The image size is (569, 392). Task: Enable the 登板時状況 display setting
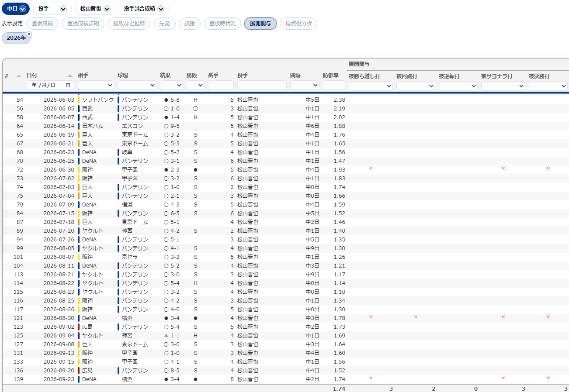(x=222, y=24)
